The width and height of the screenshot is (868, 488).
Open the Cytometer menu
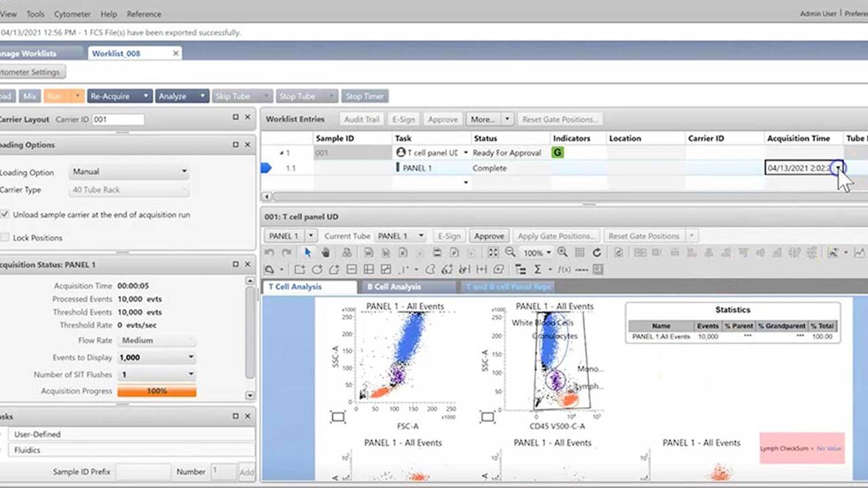tap(72, 14)
